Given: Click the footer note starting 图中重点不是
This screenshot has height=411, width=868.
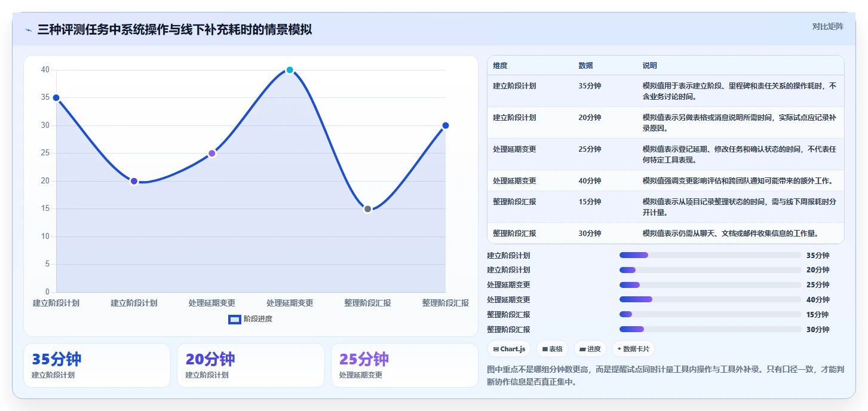Looking at the screenshot, I should click(665, 376).
